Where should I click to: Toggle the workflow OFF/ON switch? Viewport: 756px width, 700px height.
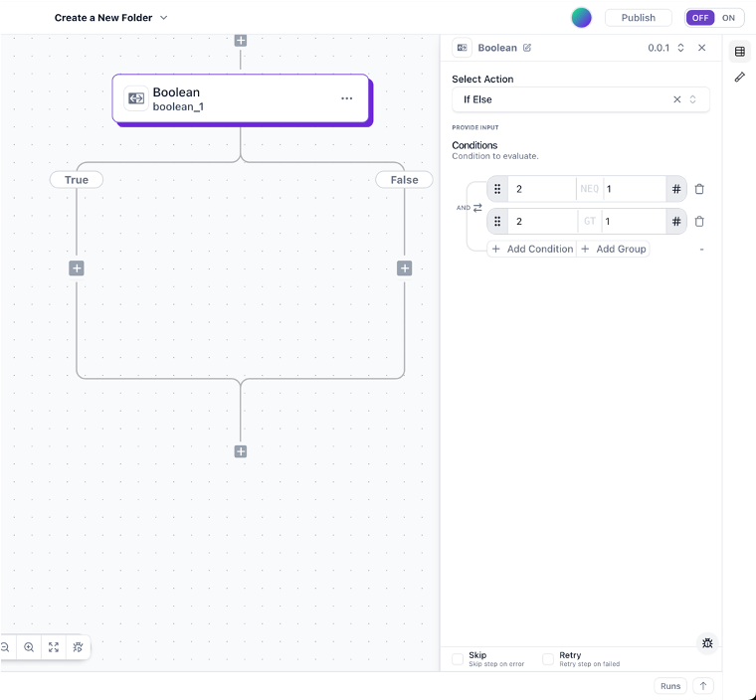(714, 18)
